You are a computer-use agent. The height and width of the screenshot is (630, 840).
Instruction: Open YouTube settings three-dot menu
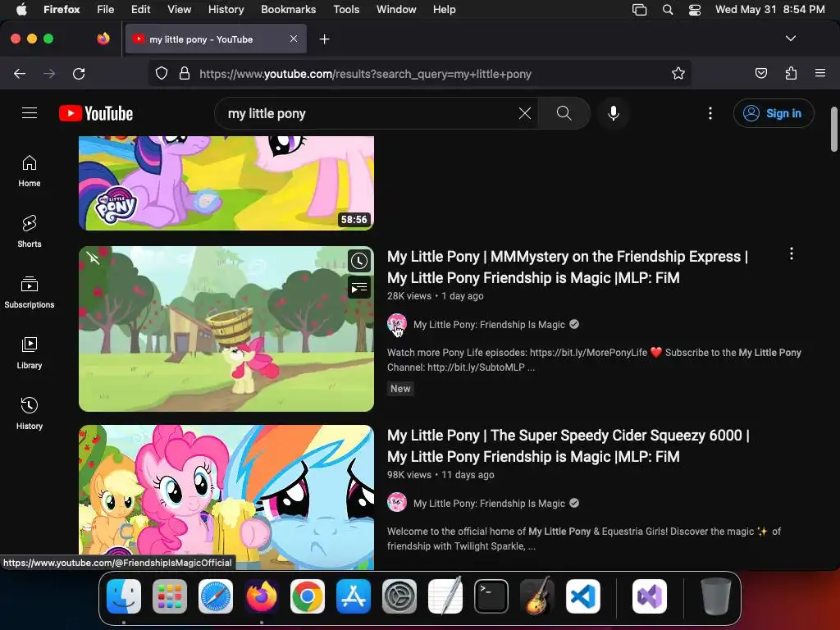[710, 113]
